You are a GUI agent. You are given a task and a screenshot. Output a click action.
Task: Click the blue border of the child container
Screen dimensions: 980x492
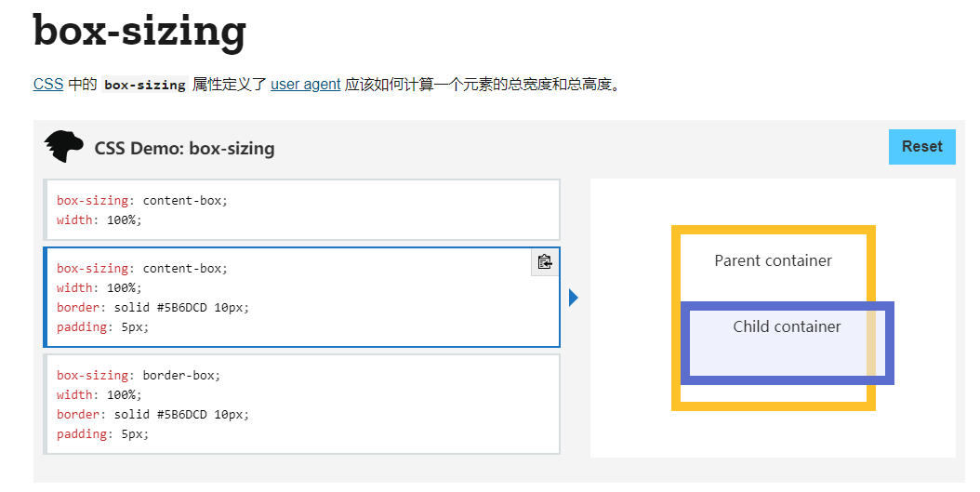click(787, 379)
